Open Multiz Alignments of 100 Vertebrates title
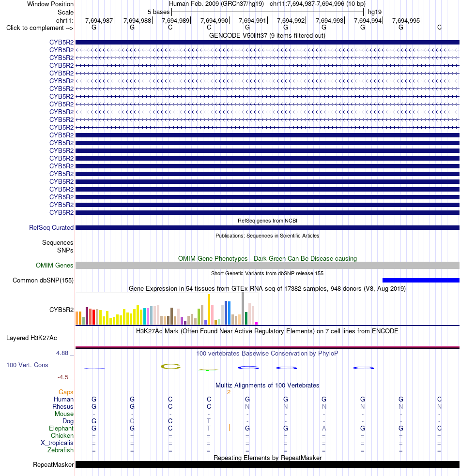The width and height of the screenshot is (460, 476). pos(267,385)
